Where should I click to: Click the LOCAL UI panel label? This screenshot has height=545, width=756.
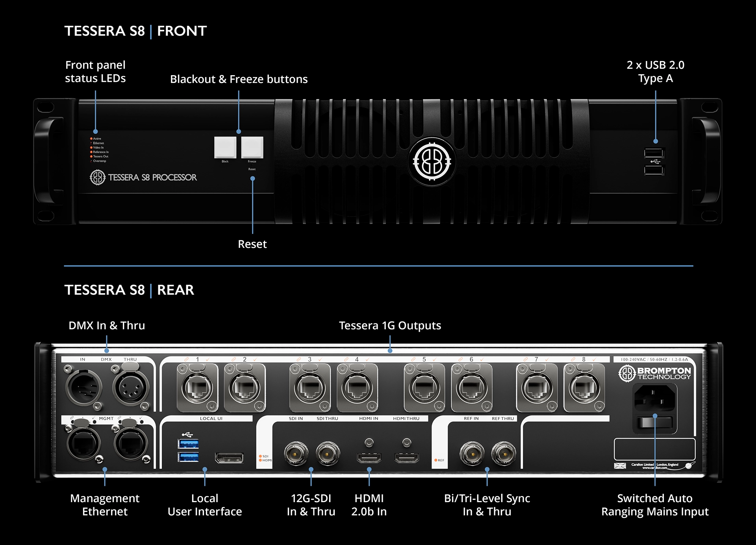coord(211,418)
